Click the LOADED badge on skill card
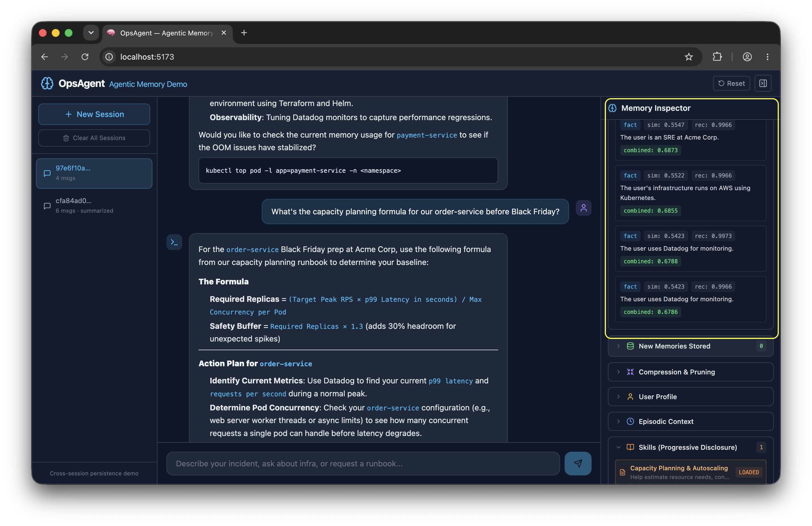Screen dimensions: 812x526 pos(748,472)
